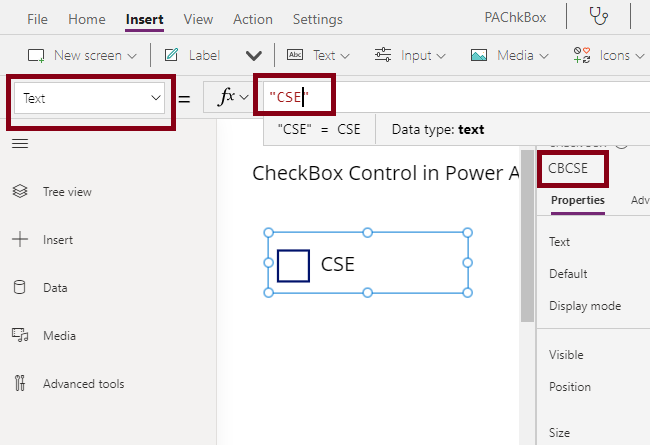The width and height of the screenshot is (650, 445).
Task: Click the Default property row
Action: pyautogui.click(x=568, y=274)
